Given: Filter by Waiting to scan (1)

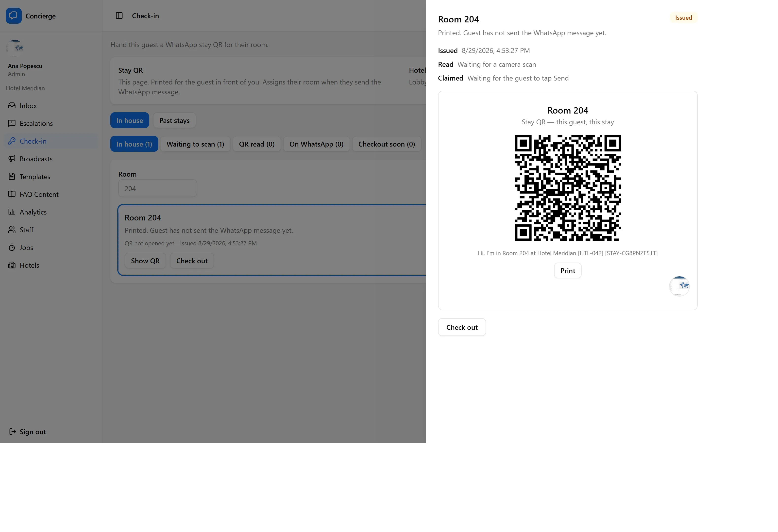Looking at the screenshot, I should (195, 144).
